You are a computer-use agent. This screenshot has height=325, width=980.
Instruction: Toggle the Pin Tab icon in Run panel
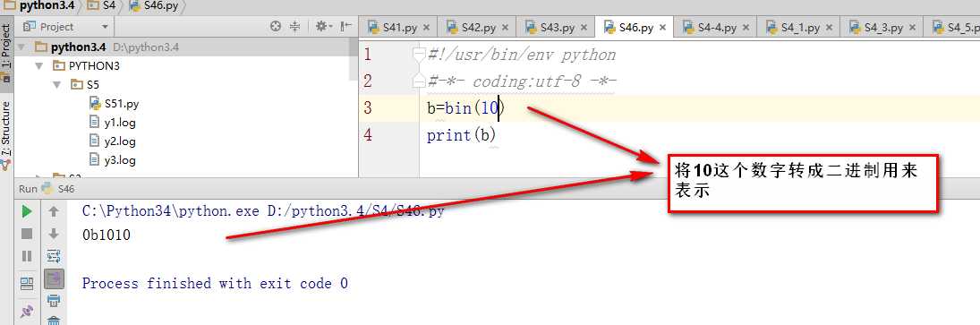pos(27,311)
